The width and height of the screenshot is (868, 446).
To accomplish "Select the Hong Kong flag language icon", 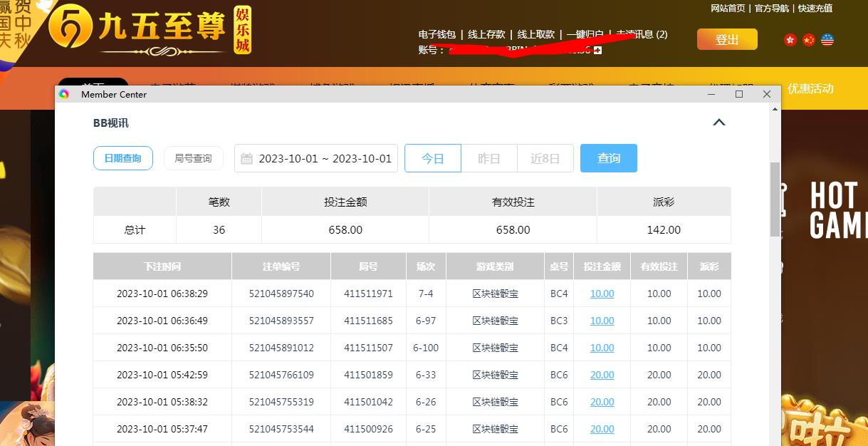I will click(x=790, y=40).
